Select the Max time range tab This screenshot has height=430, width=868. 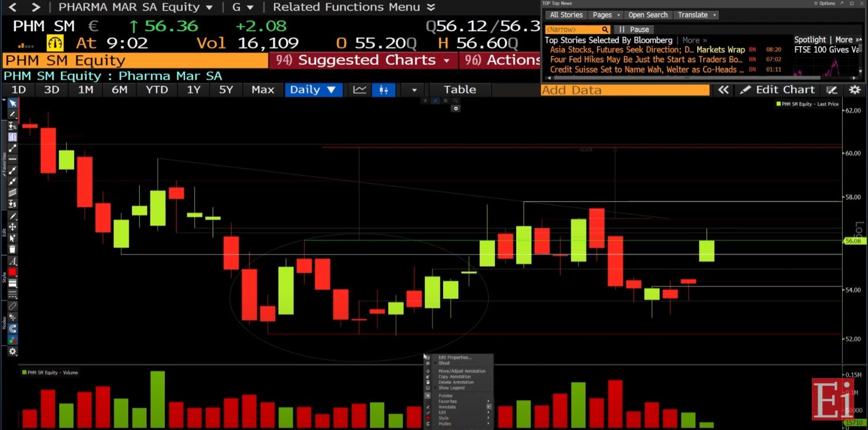pyautogui.click(x=263, y=90)
